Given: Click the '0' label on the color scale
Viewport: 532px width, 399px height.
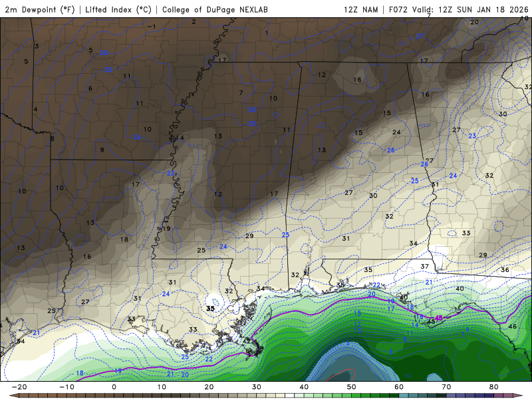Looking at the screenshot, I should (114, 387).
